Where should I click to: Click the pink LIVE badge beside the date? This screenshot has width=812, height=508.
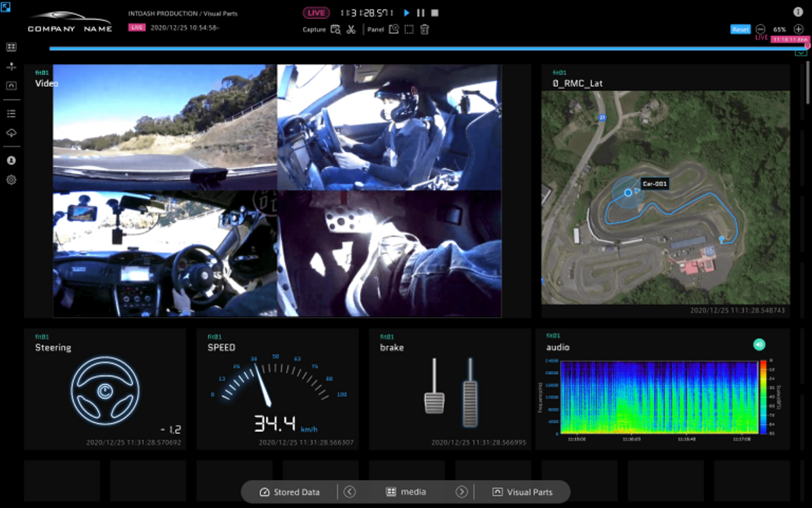click(136, 27)
